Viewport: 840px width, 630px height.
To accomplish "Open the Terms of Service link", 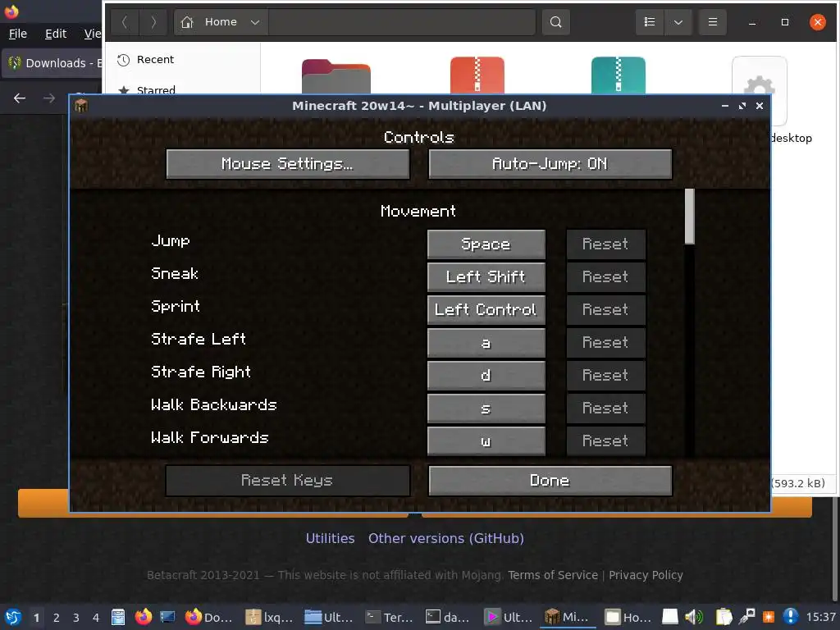I will pyautogui.click(x=552, y=575).
